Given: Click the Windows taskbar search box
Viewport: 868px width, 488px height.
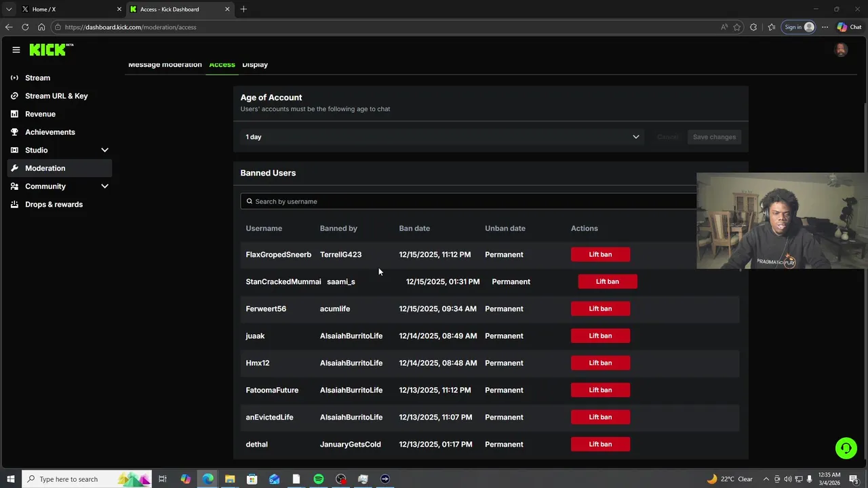Looking at the screenshot, I should click(x=88, y=479).
